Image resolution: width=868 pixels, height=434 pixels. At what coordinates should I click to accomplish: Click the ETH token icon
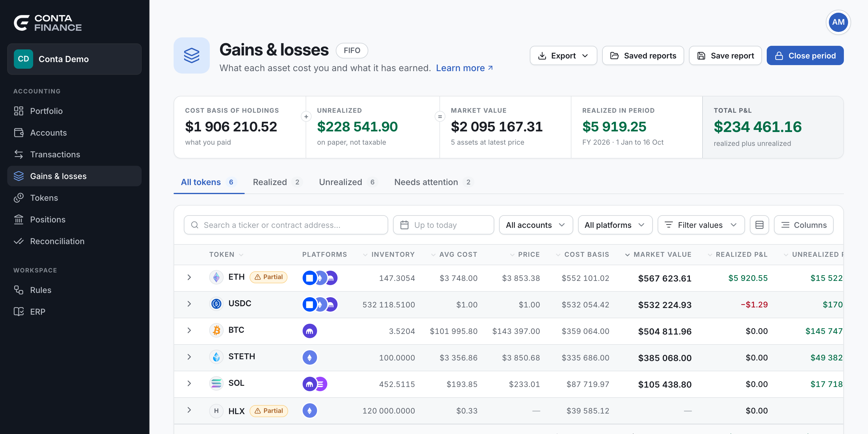[x=216, y=277]
